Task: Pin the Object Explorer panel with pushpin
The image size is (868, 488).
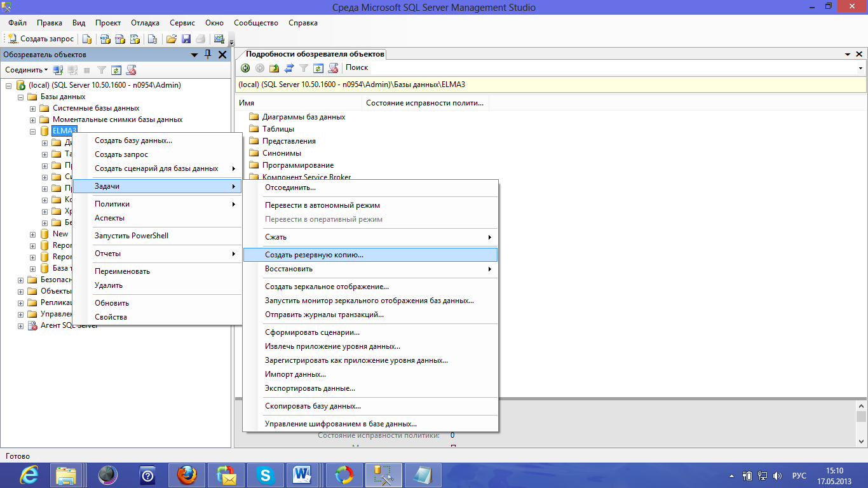Action: point(208,55)
